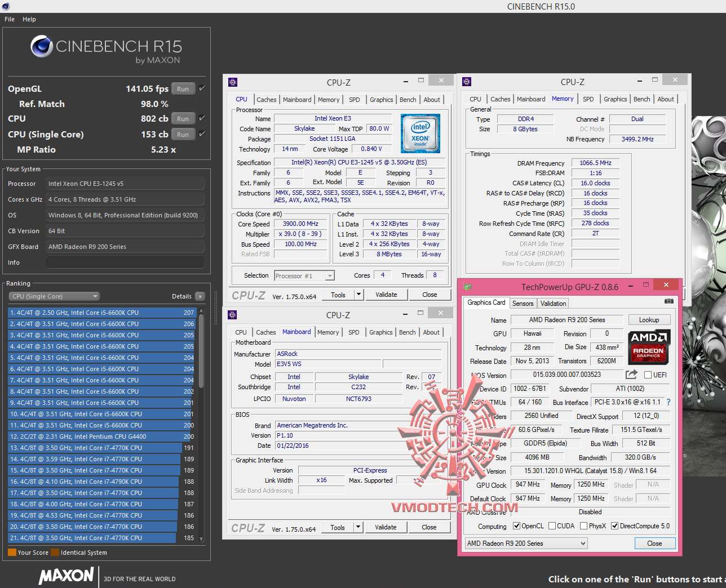Click the MAXON logo in Cinebench footer
The image size is (726, 588).
pos(67,576)
